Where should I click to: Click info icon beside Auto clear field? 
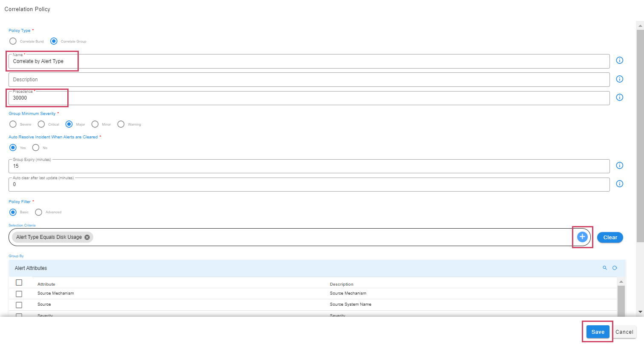pos(620,184)
